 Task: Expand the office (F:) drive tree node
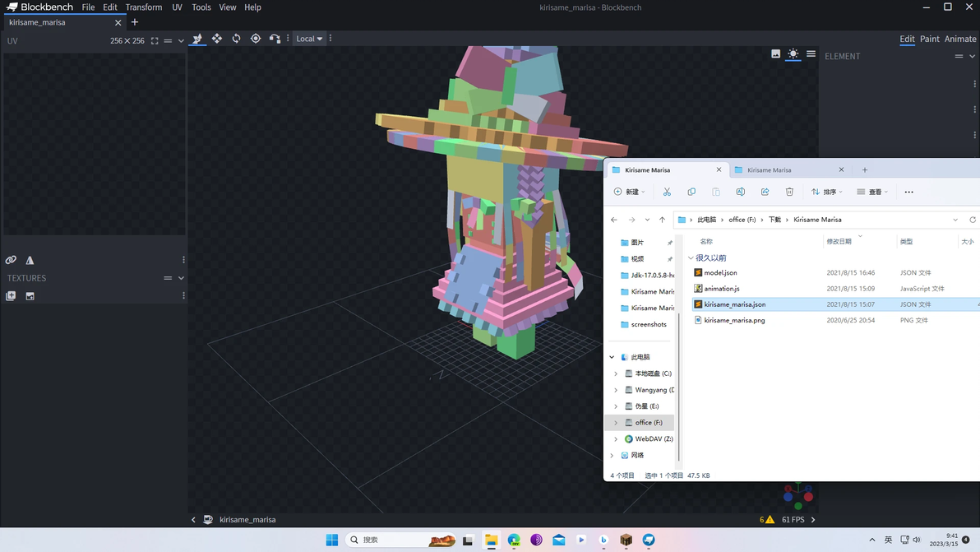[616, 423]
